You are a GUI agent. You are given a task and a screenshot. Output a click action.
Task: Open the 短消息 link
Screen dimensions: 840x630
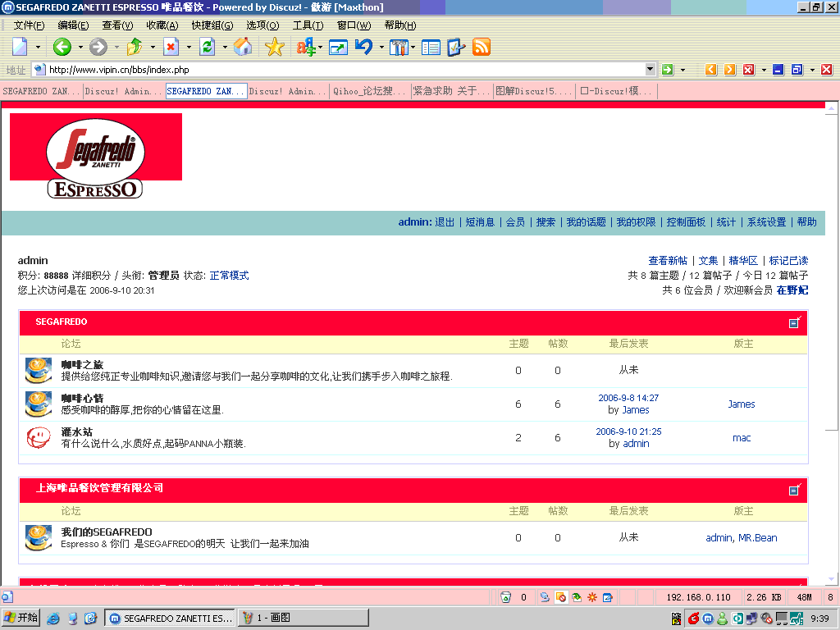480,222
